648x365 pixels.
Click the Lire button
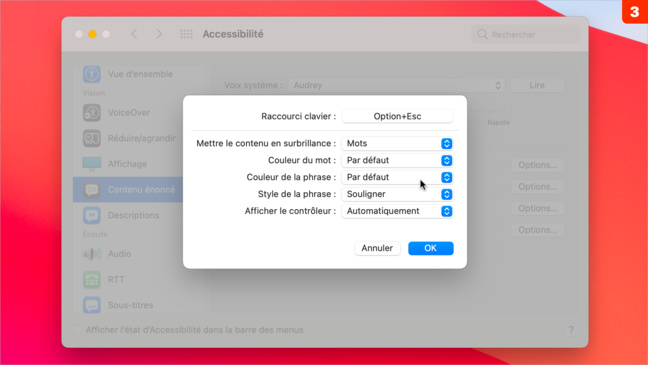[537, 85]
